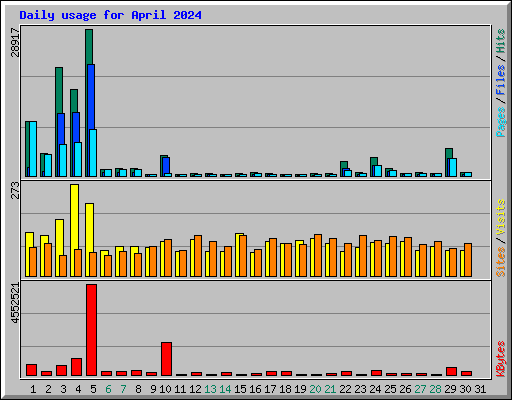Click day label 29 on the x-axis
Image resolution: width=512 pixels, height=400 pixels.
[x=450, y=389]
